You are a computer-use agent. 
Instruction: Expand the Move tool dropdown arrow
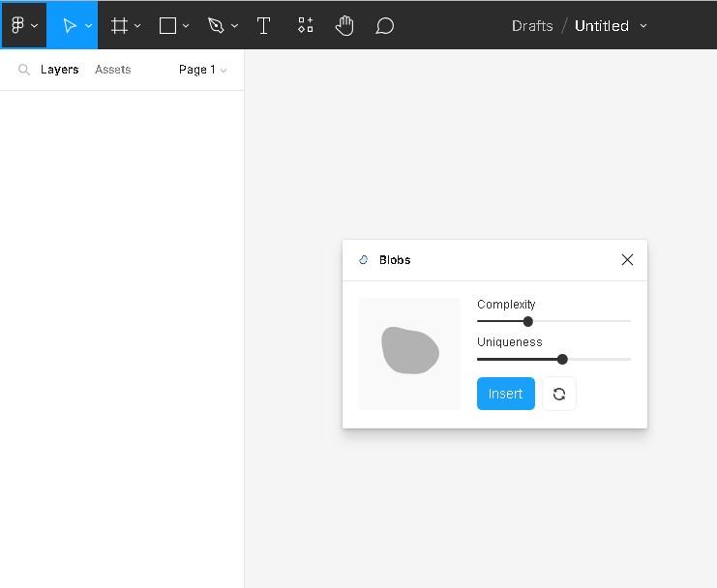(88, 26)
